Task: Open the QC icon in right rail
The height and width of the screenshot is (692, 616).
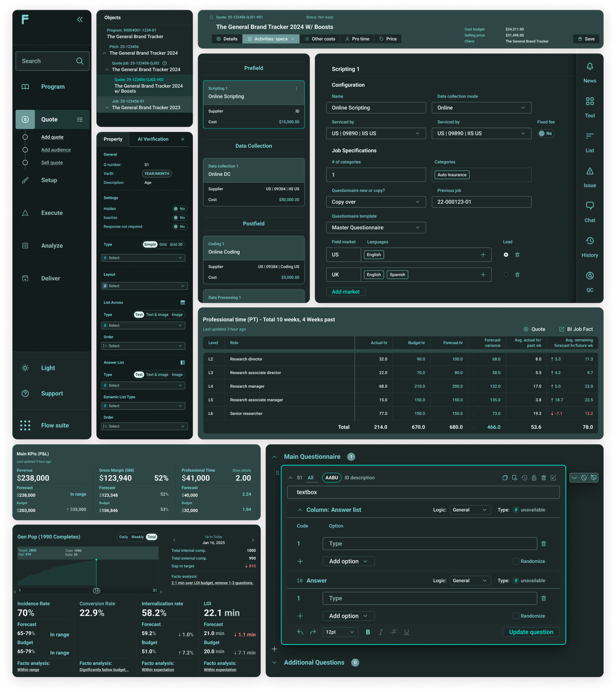Action: [590, 276]
